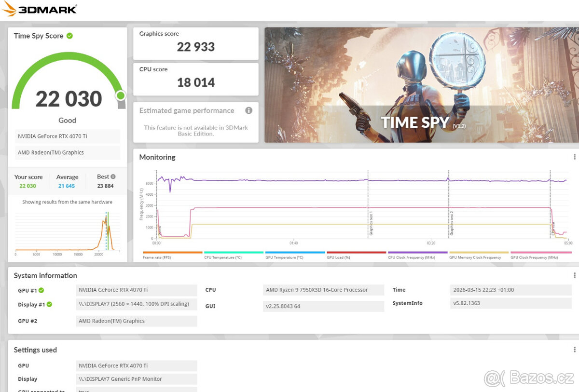Open the Monitoring section three-dot menu
Image resolution: width=579 pixels, height=392 pixels.
click(x=574, y=156)
